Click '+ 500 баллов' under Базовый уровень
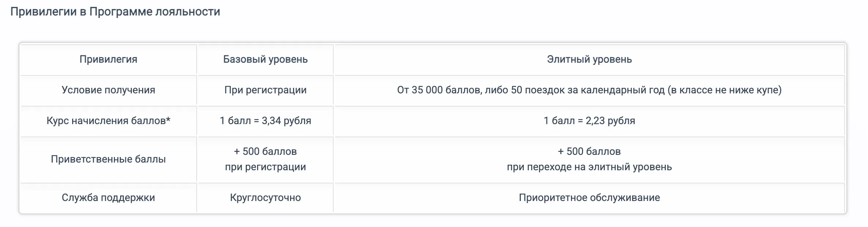 pos(265,152)
